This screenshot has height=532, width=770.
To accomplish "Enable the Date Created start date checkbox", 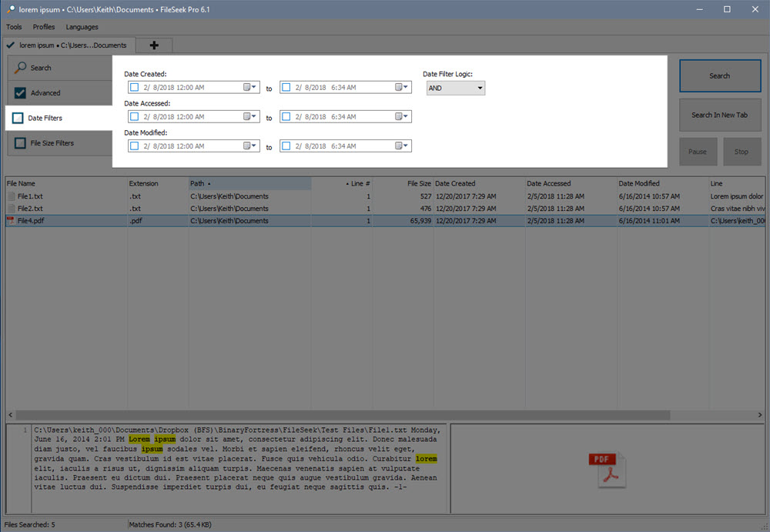I will (x=135, y=88).
